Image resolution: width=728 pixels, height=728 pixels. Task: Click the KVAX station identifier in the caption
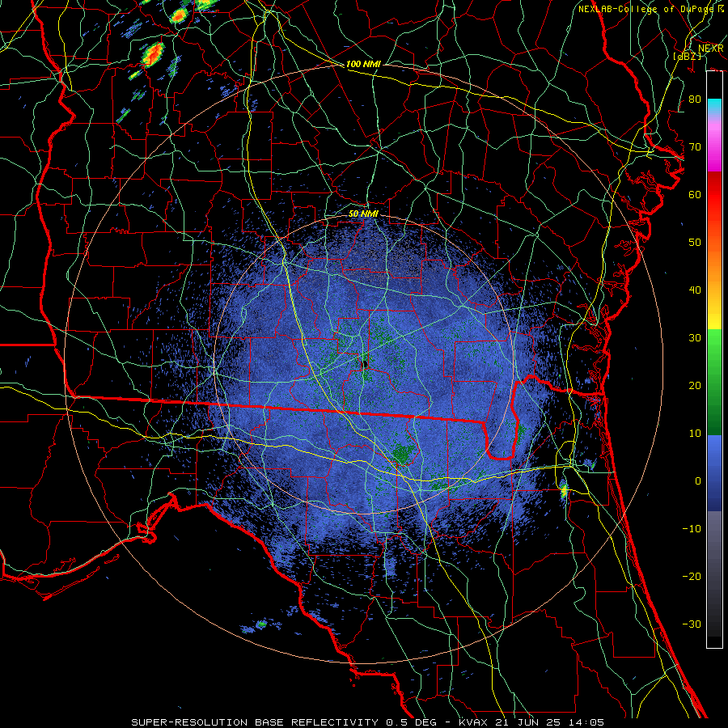point(473,722)
